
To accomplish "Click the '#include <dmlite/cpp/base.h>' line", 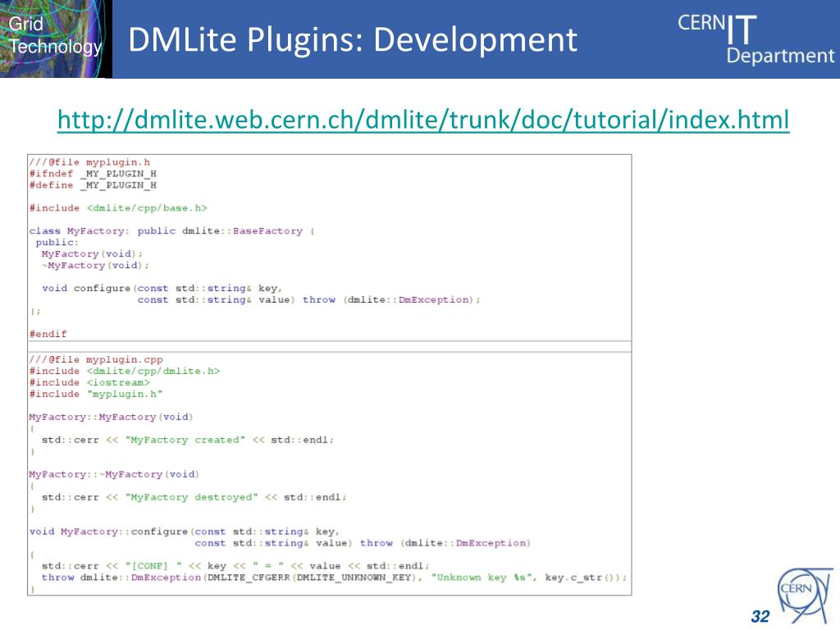I will [x=118, y=208].
